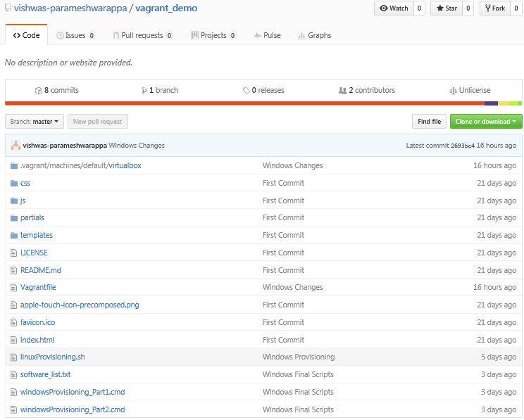Click the file icon next to windowsProvisioning_Part1.cmd
The width and height of the screenshot is (524, 420).
click(13, 392)
